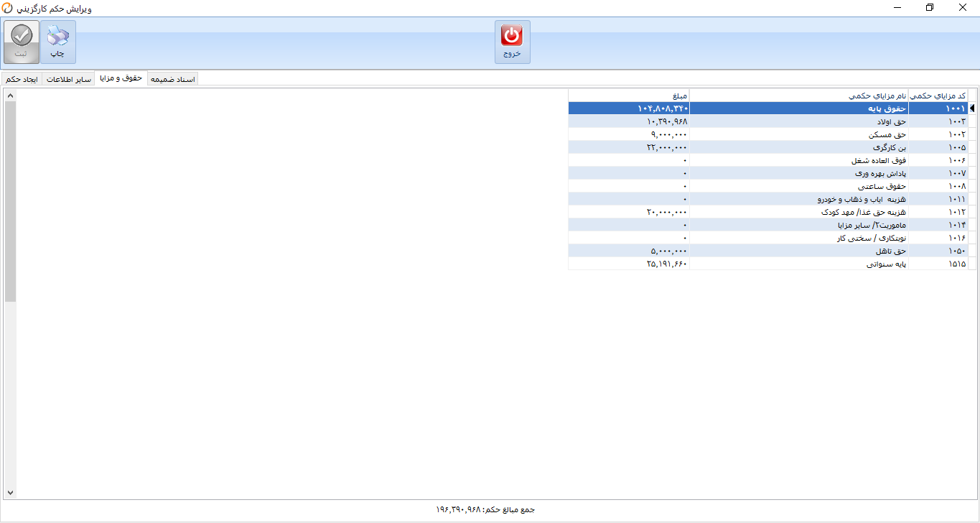Open the سایر اطلاعات tab
Viewport: 980px width, 523px height.
click(x=69, y=79)
